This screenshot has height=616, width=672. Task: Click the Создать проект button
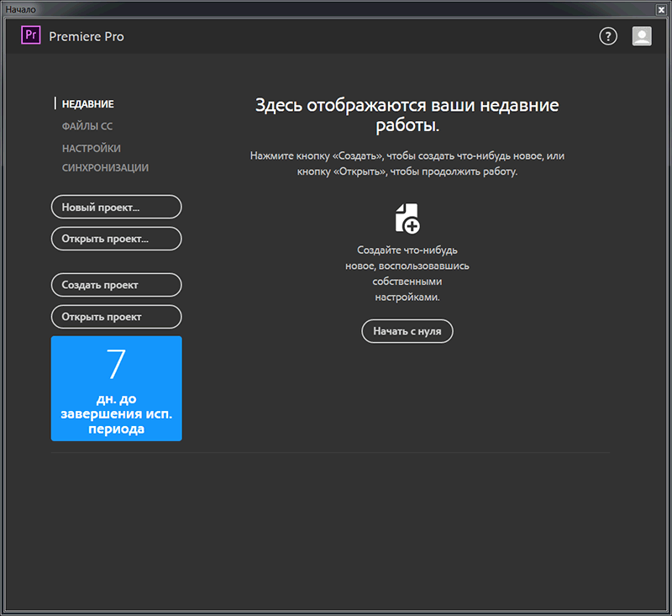point(116,285)
